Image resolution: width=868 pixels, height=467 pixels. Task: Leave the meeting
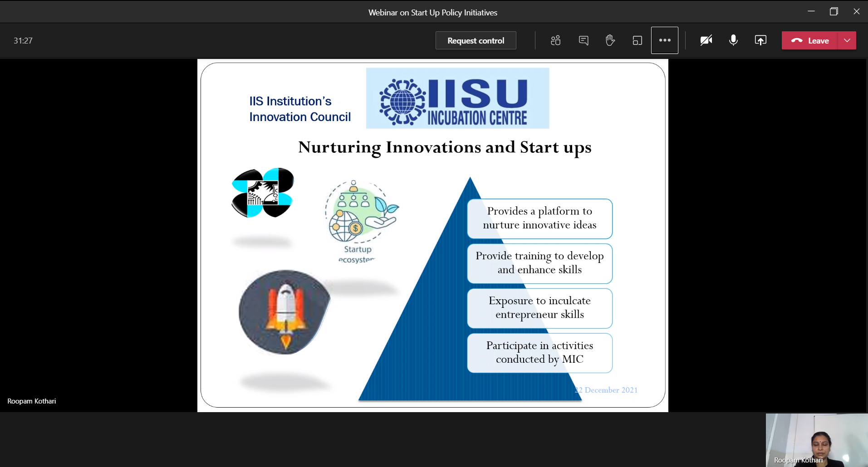[810, 40]
